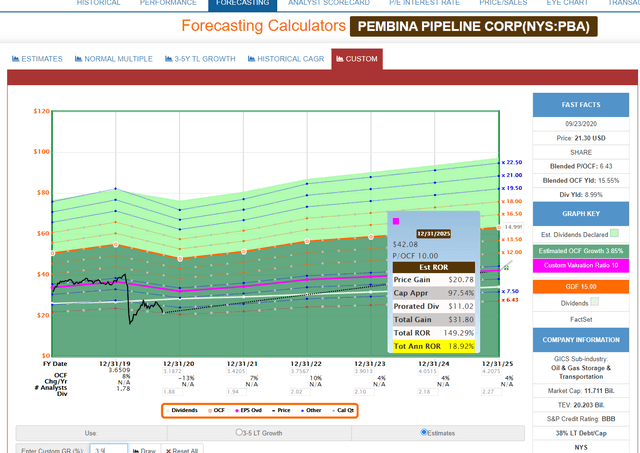Open the Estimates calculator tab

[37, 59]
